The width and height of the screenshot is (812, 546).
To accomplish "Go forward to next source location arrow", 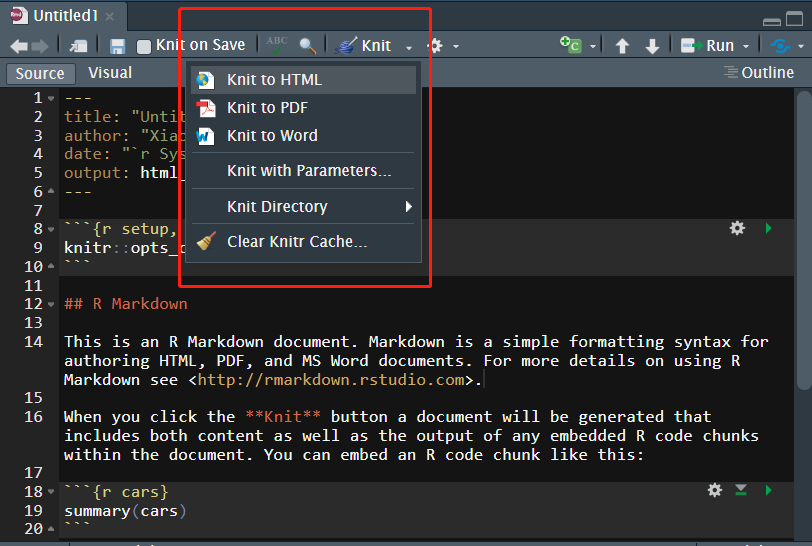I will point(40,47).
